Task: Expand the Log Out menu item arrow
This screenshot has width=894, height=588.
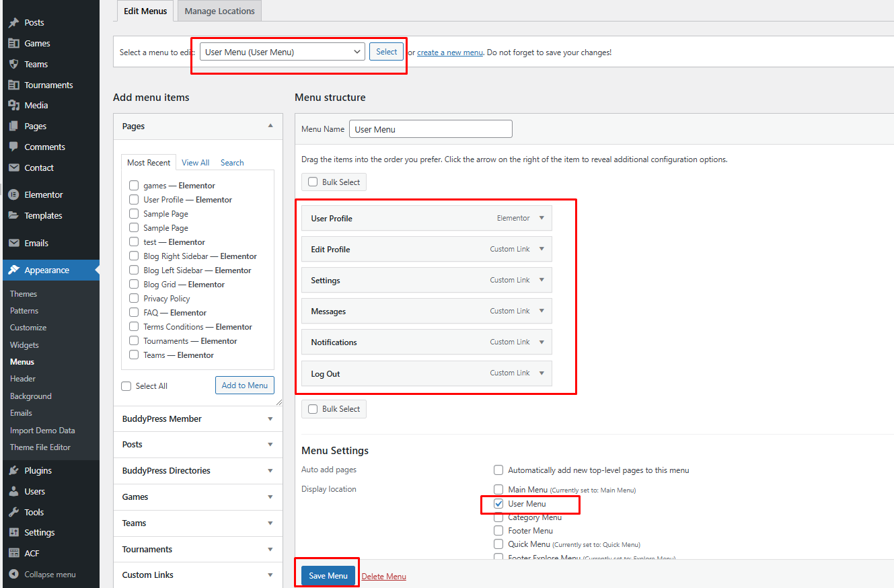Action: [542, 373]
